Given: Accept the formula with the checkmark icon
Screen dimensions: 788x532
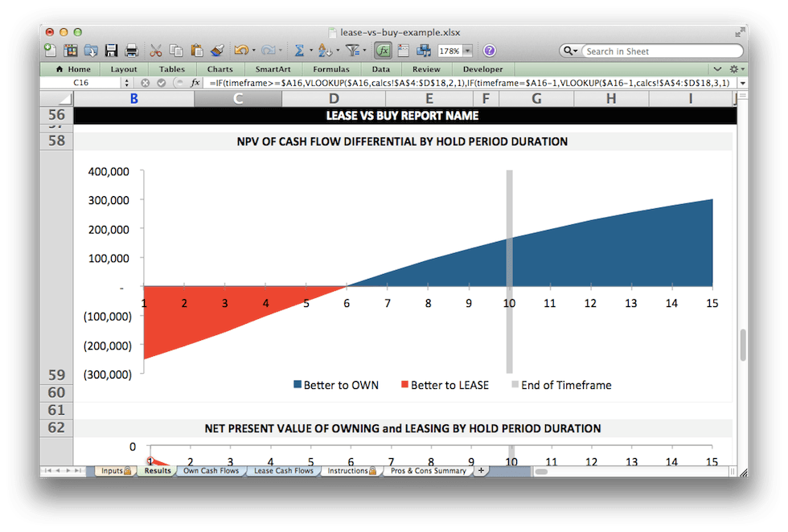Looking at the screenshot, I should (x=162, y=82).
